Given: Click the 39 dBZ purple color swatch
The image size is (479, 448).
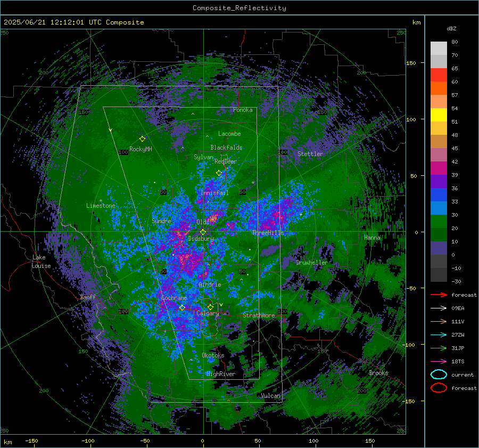Looking at the screenshot, I should coord(439,181).
